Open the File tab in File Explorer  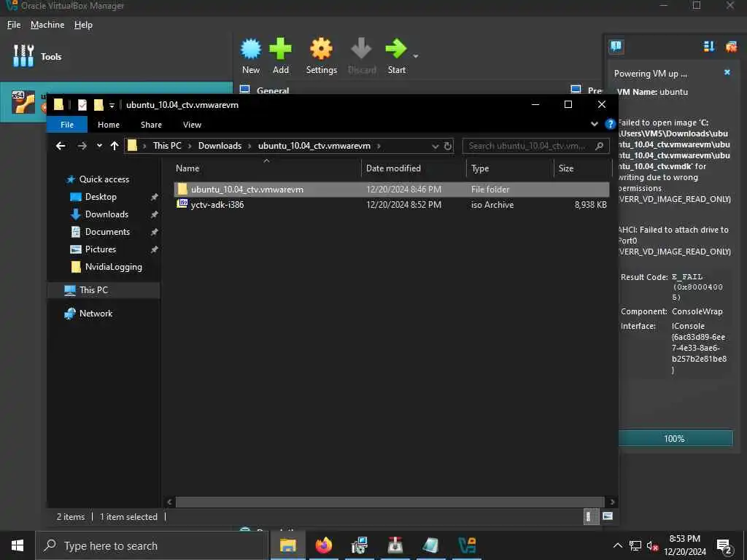tap(66, 125)
